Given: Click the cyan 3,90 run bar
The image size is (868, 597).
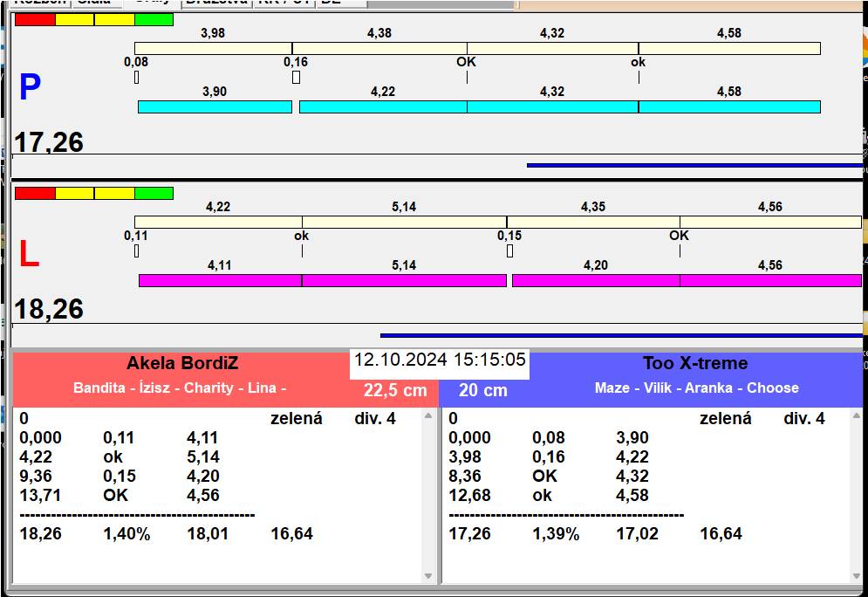Looking at the screenshot, I should click(x=215, y=106).
